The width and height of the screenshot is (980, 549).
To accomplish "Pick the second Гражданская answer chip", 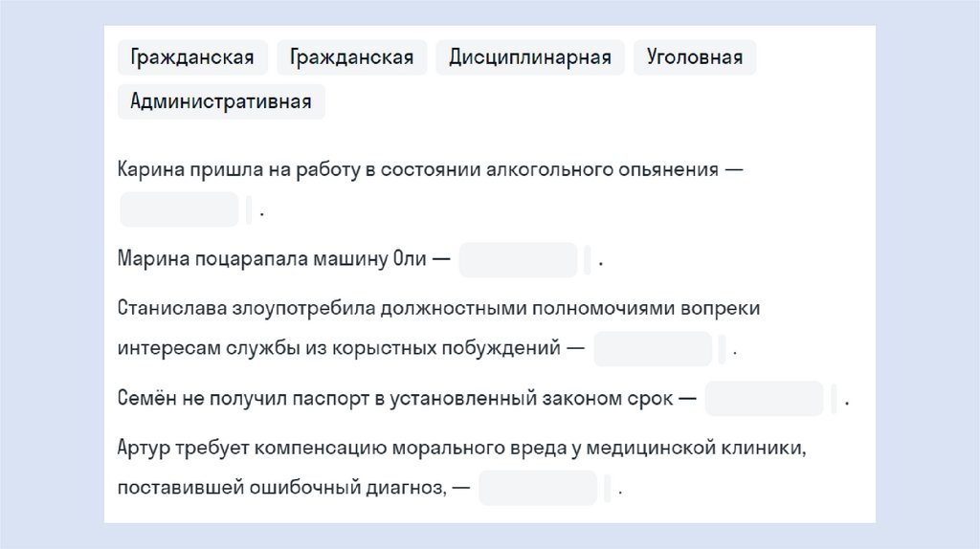I will [351, 57].
